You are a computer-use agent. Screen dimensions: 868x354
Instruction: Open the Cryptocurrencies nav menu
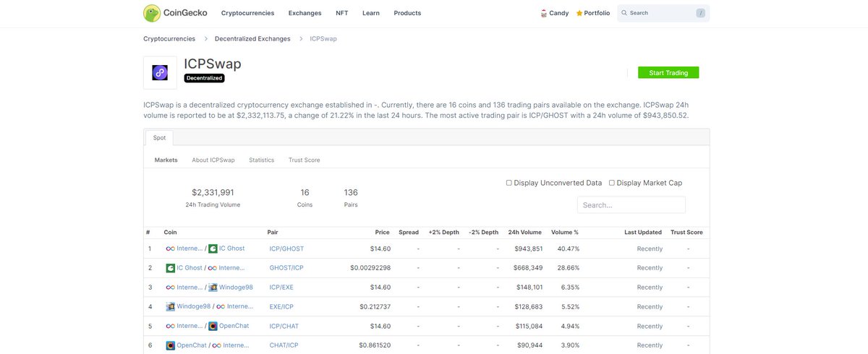[x=247, y=13]
